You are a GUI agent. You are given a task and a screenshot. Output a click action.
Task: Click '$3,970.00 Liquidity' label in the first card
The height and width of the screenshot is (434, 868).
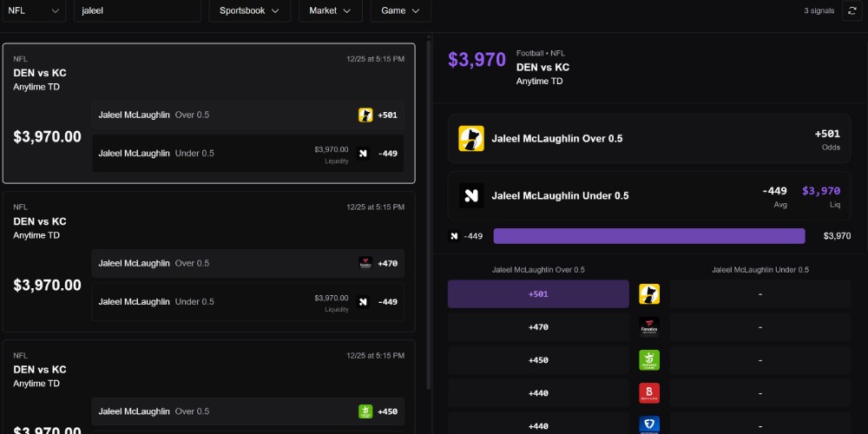pyautogui.click(x=332, y=155)
